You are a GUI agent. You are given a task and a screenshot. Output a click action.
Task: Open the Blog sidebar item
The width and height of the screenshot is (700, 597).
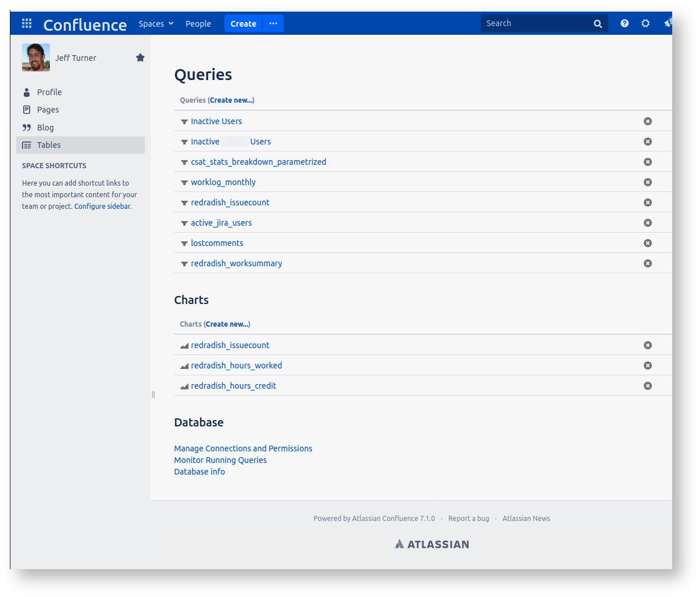[45, 128]
